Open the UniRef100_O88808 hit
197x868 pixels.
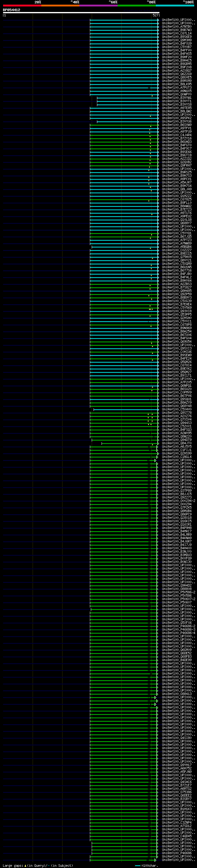(x=177, y=589)
